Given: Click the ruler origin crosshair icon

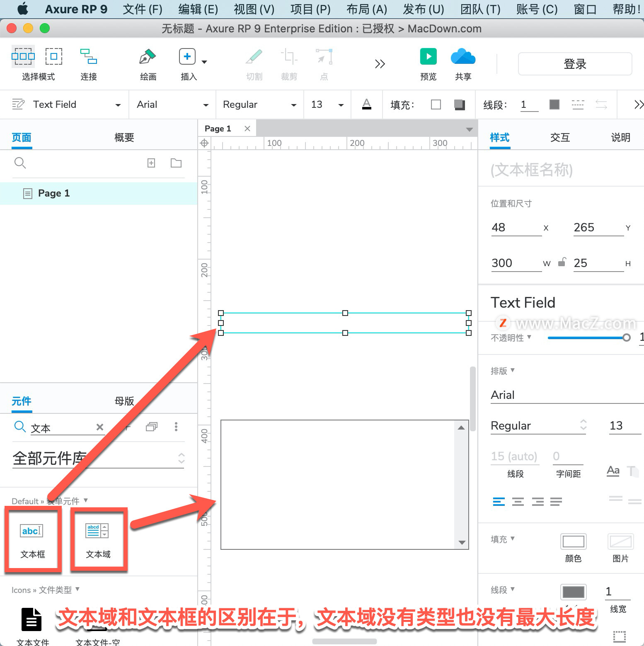Looking at the screenshot, I should point(204,143).
